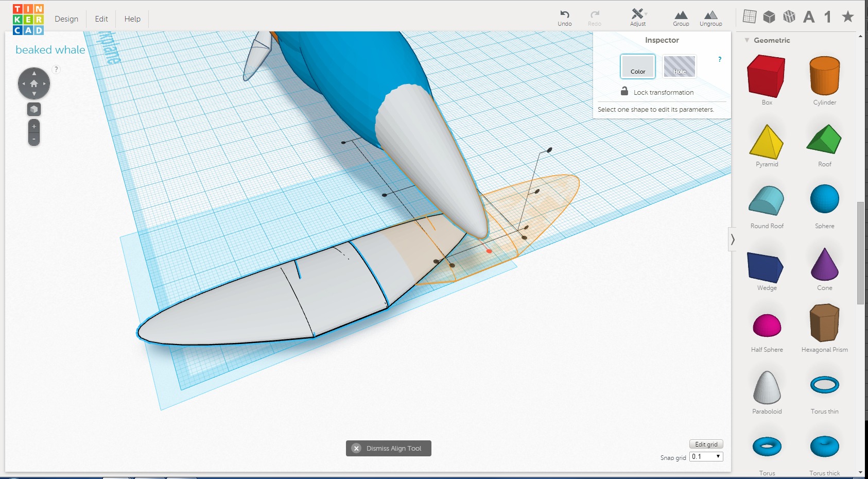Select the Torus shape
This screenshot has height=479, width=868.
(767, 447)
